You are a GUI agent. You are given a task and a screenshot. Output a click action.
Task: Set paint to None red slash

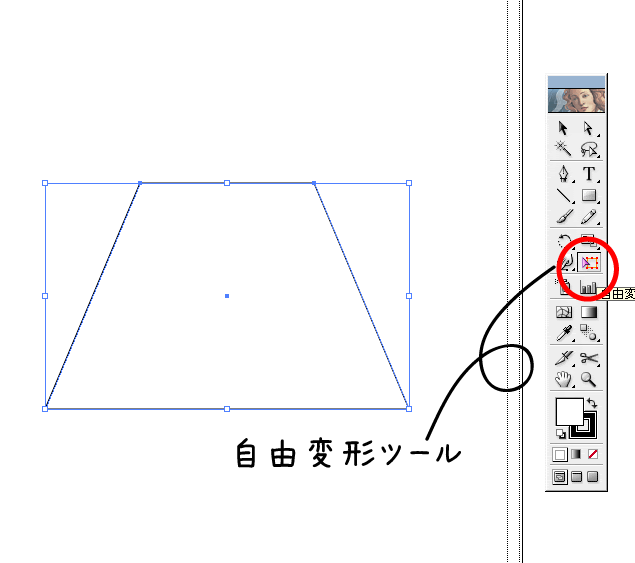click(593, 454)
